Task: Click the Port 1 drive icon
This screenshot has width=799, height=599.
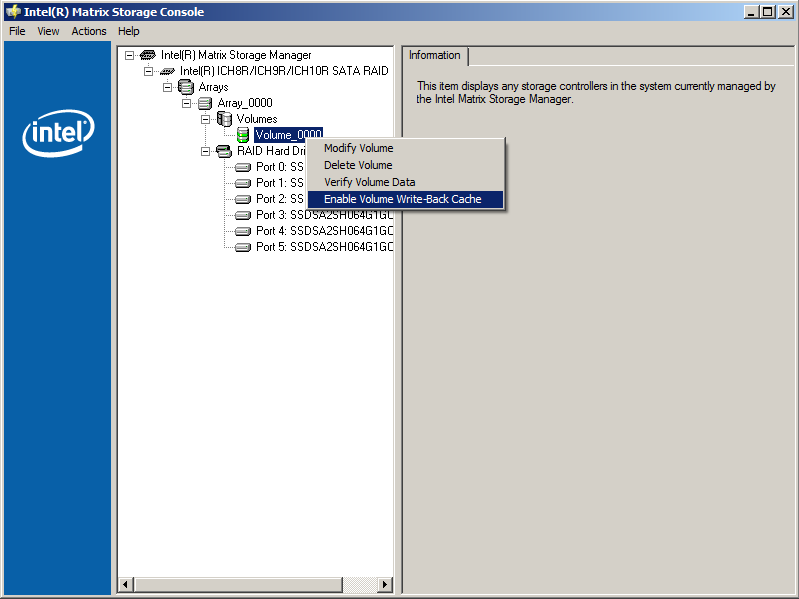Action: point(243,183)
